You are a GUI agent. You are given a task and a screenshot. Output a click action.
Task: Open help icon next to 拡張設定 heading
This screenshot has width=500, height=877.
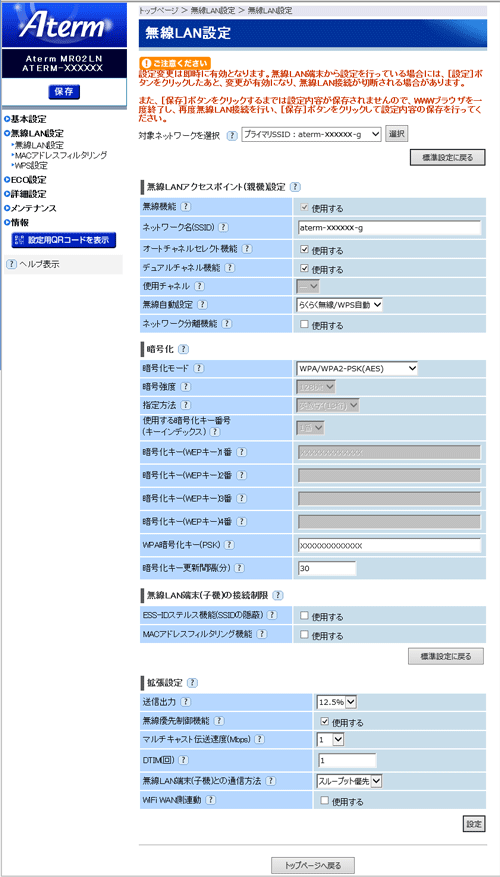tap(192, 683)
